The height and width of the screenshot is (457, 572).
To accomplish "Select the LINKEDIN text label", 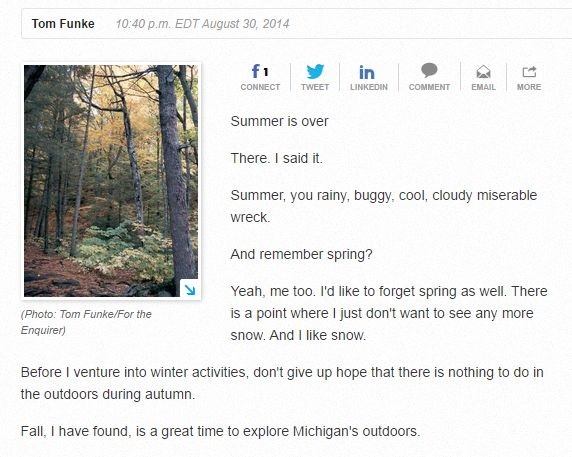I will coord(368,87).
